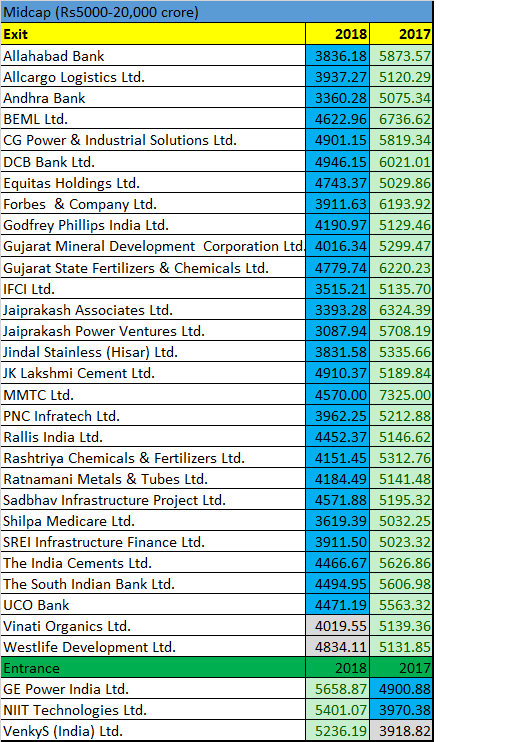This screenshot has height=742, width=511.
Task: Click the Allahabad Bank 2017 value 5873.57
Action: point(401,56)
